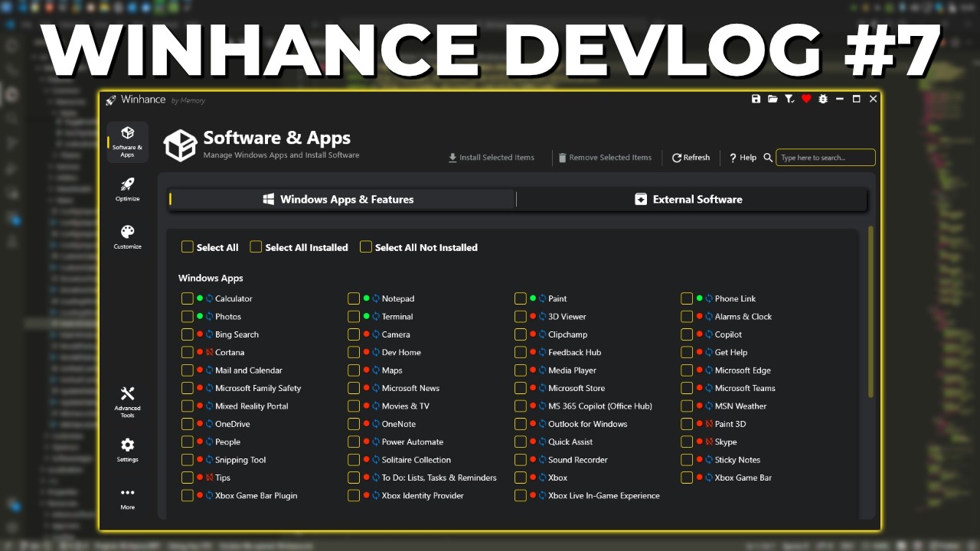Tick the Quick Assist checkbox

521,442
